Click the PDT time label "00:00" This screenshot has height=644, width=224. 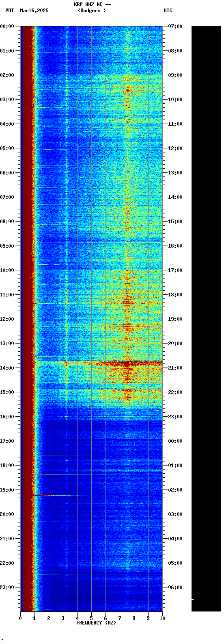tap(7, 26)
